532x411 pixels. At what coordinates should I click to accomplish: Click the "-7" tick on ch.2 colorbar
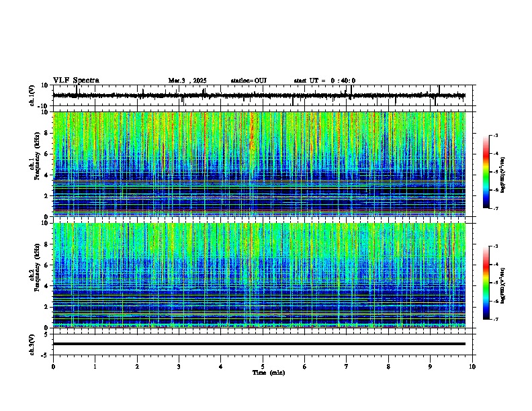click(496, 319)
